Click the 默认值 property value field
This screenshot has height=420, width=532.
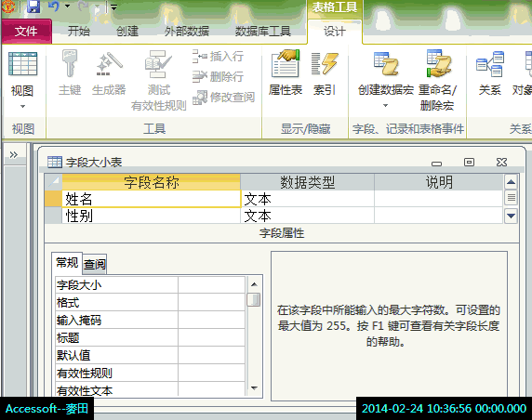(211, 355)
